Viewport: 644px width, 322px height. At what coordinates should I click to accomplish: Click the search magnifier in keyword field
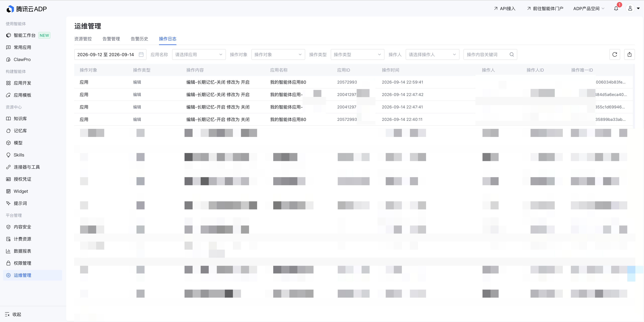512,54
